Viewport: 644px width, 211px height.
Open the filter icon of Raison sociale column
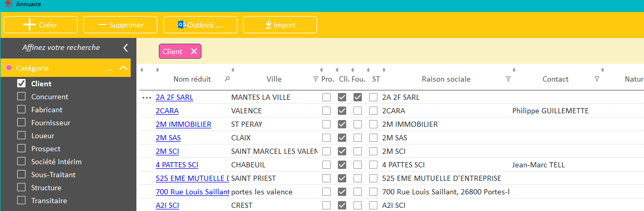[509, 79]
